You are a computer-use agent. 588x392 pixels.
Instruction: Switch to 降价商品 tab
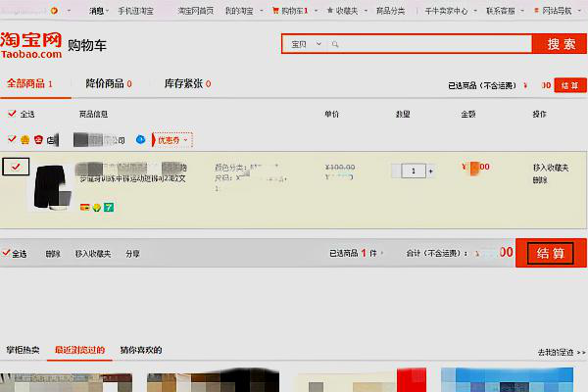[x=109, y=83]
